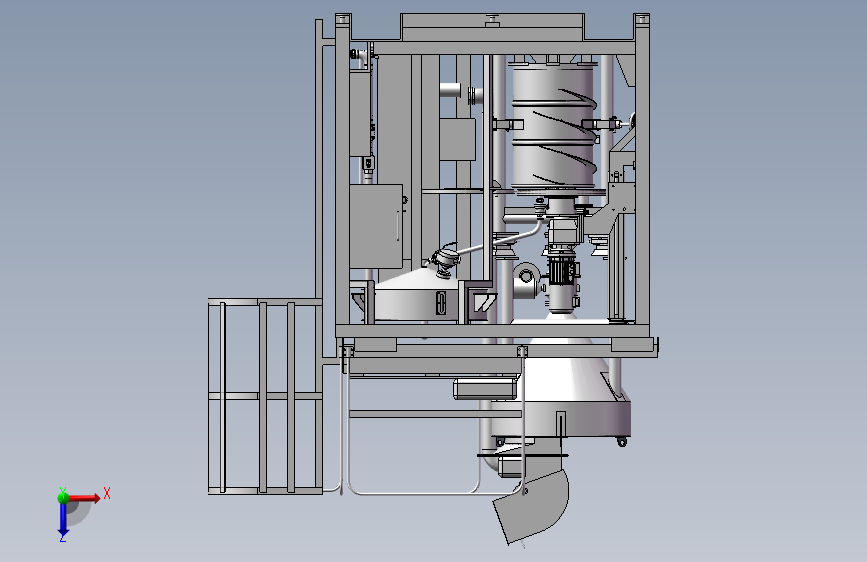Select the finned electric motor below the drum
Viewport: 867px width, 562px height.
tap(562, 272)
